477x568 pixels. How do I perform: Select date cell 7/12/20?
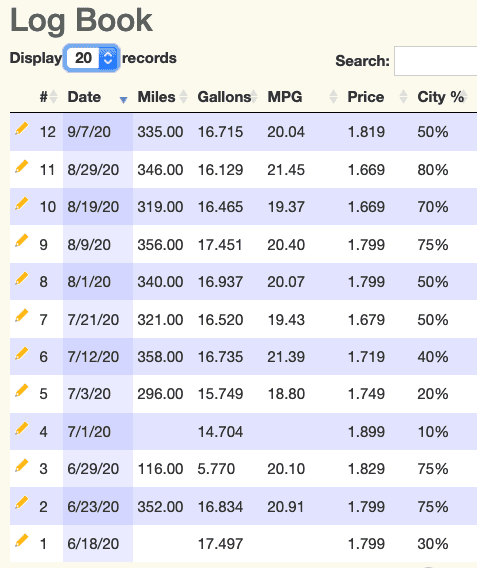[x=93, y=357]
